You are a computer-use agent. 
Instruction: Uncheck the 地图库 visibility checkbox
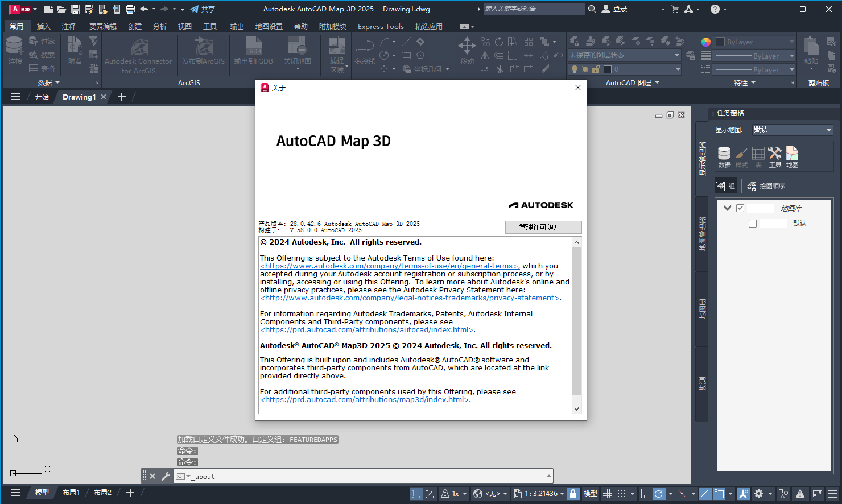pyautogui.click(x=740, y=208)
